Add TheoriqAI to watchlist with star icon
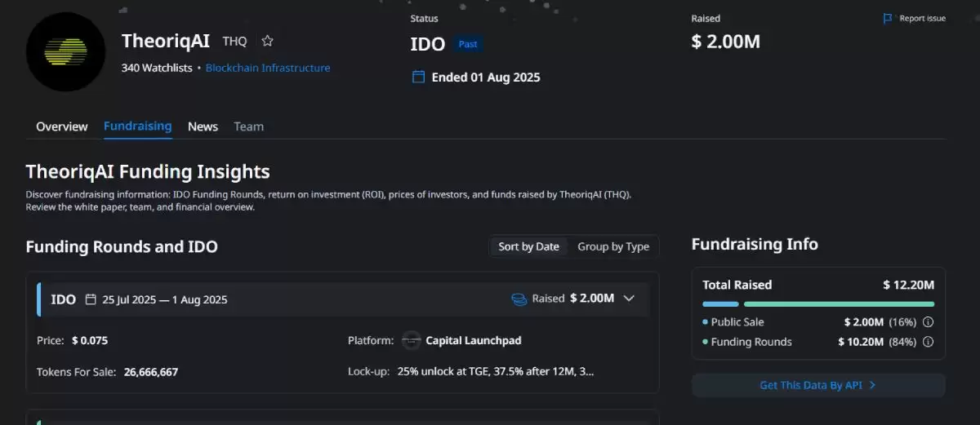The width and height of the screenshot is (980, 425). click(x=267, y=41)
